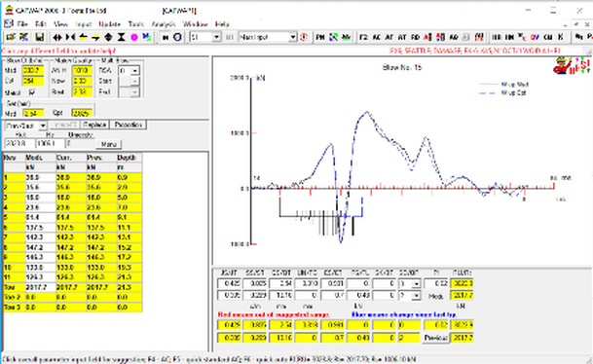Open the TEA dropdown in Mult. Blow group

click(135, 71)
